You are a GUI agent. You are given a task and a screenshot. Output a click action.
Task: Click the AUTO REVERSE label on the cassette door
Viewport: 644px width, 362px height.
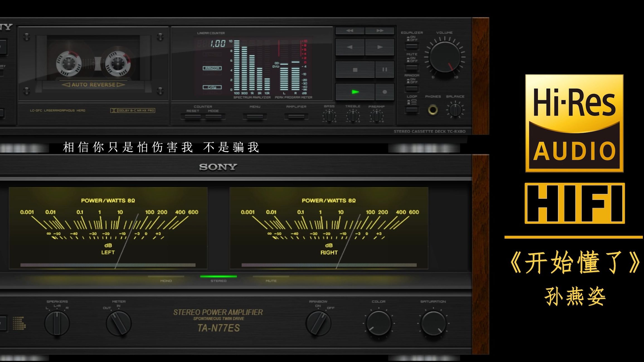(93, 85)
